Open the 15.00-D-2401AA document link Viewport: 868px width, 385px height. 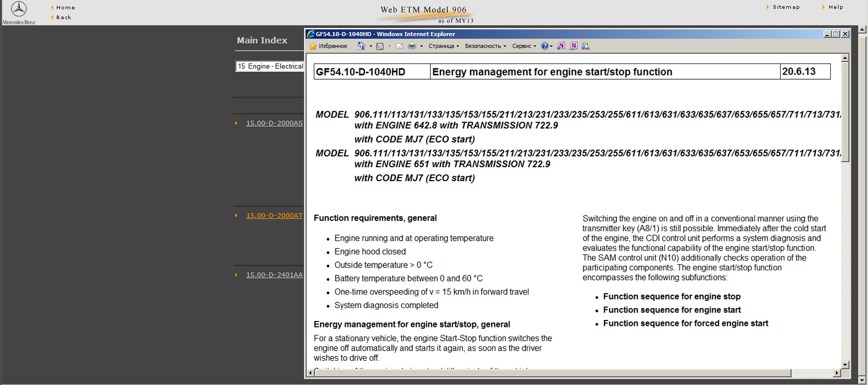[x=274, y=275]
